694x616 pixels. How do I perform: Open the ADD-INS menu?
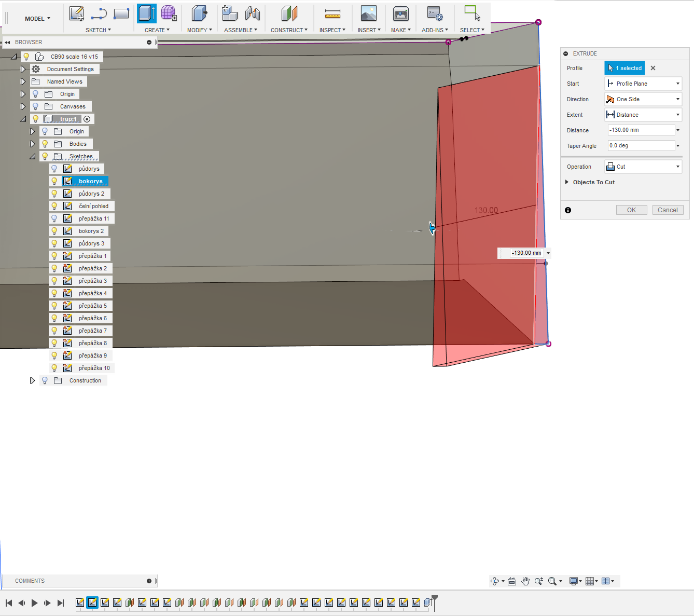[x=435, y=30]
